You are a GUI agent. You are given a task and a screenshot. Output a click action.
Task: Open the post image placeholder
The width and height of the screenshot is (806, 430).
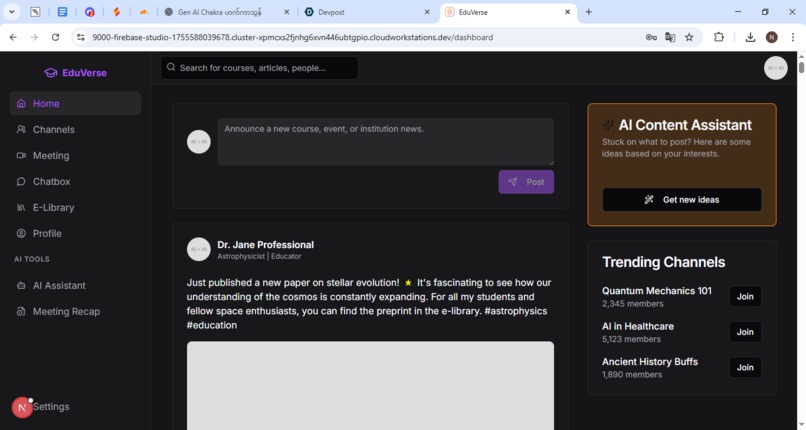coord(370,385)
